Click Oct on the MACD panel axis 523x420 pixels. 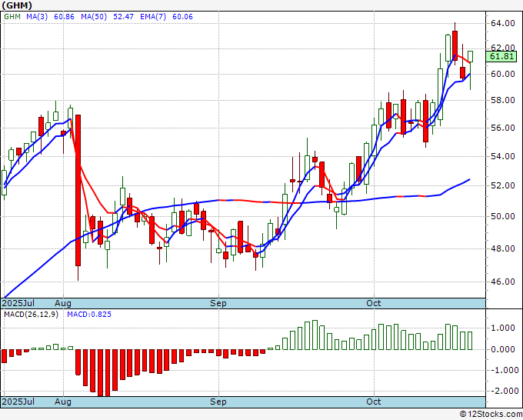374,402
